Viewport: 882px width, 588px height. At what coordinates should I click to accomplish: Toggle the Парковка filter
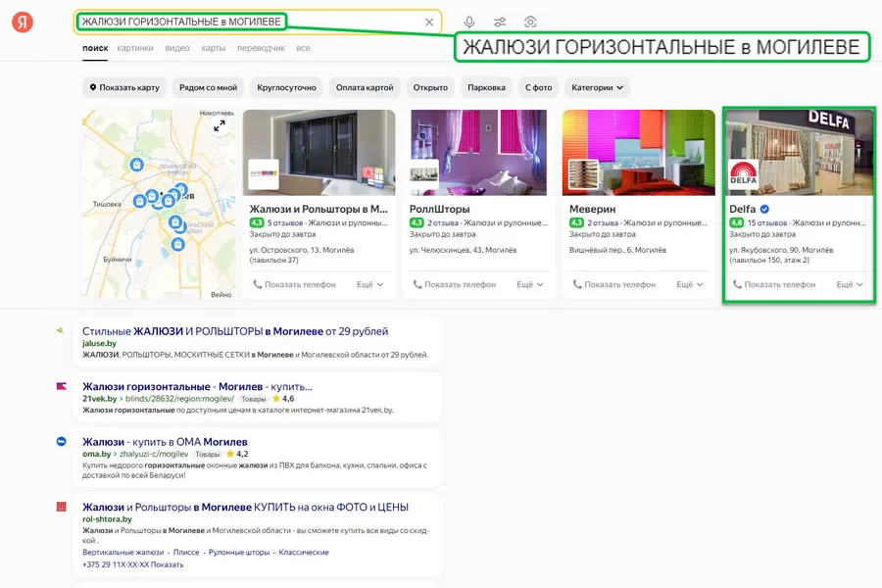click(486, 87)
